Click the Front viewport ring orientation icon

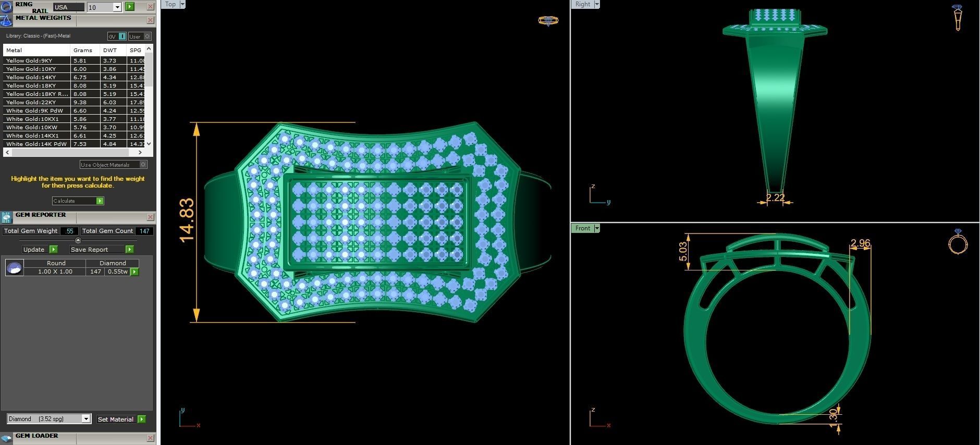(958, 242)
